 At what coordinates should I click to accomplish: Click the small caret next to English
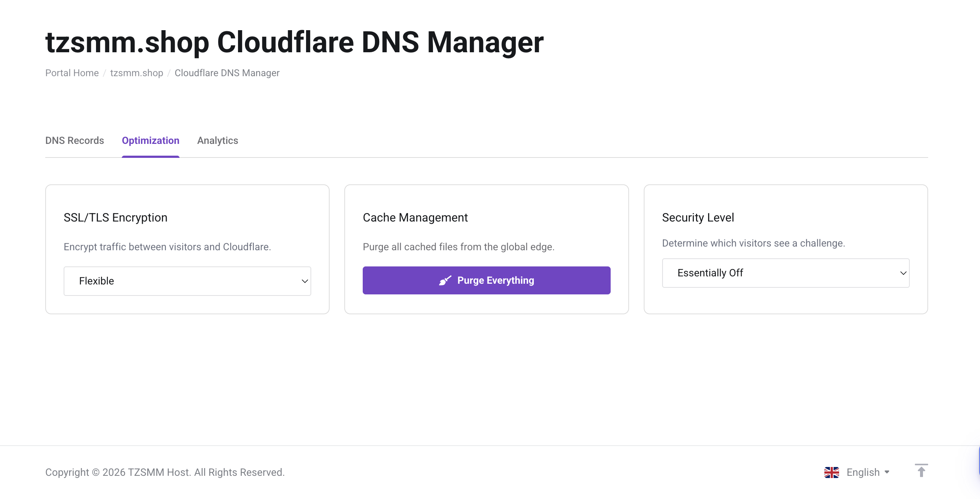(x=887, y=473)
